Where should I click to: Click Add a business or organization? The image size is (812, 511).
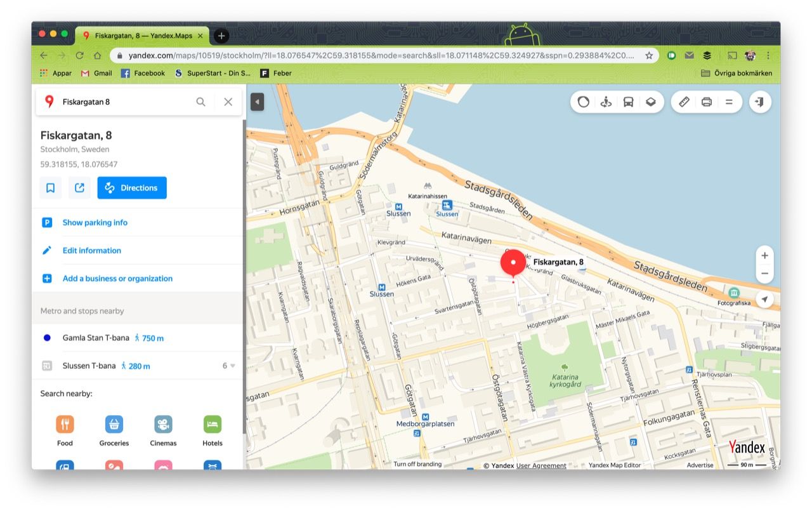tap(117, 279)
